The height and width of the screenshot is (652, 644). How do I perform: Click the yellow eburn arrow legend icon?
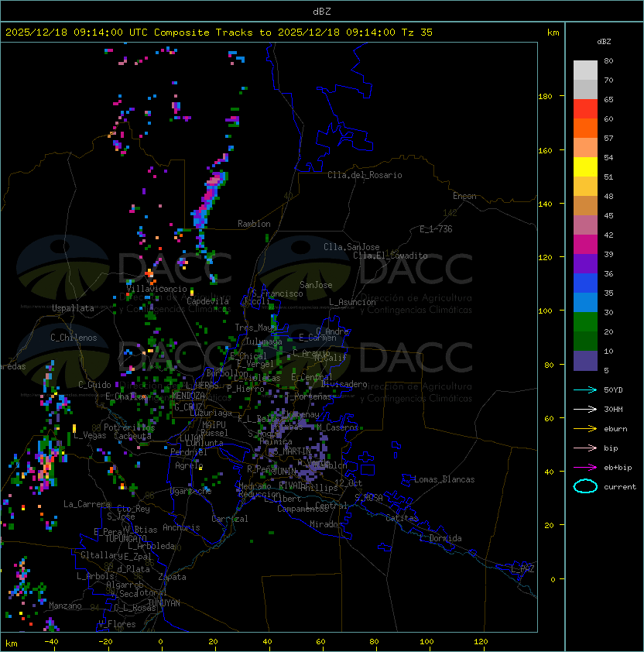[x=585, y=429]
